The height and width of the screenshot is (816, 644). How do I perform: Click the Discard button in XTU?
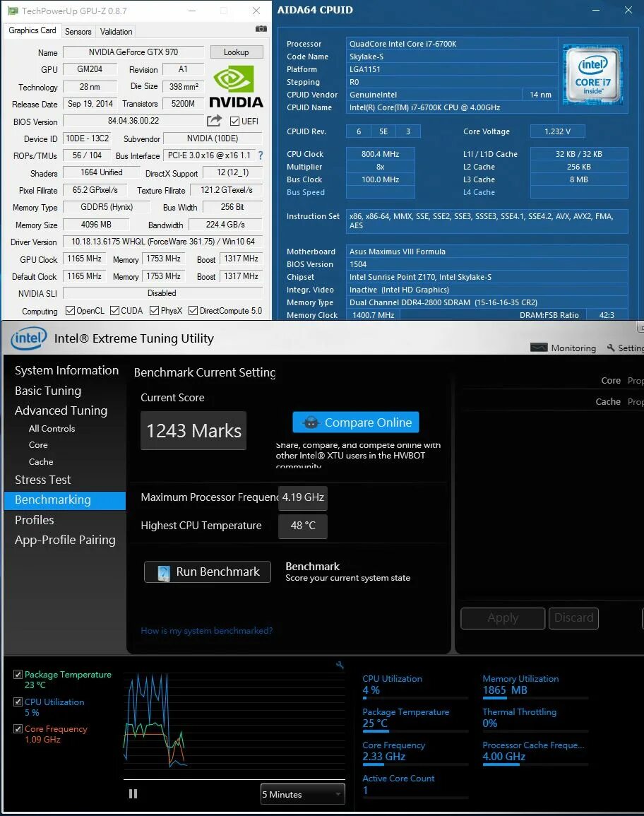(574, 618)
